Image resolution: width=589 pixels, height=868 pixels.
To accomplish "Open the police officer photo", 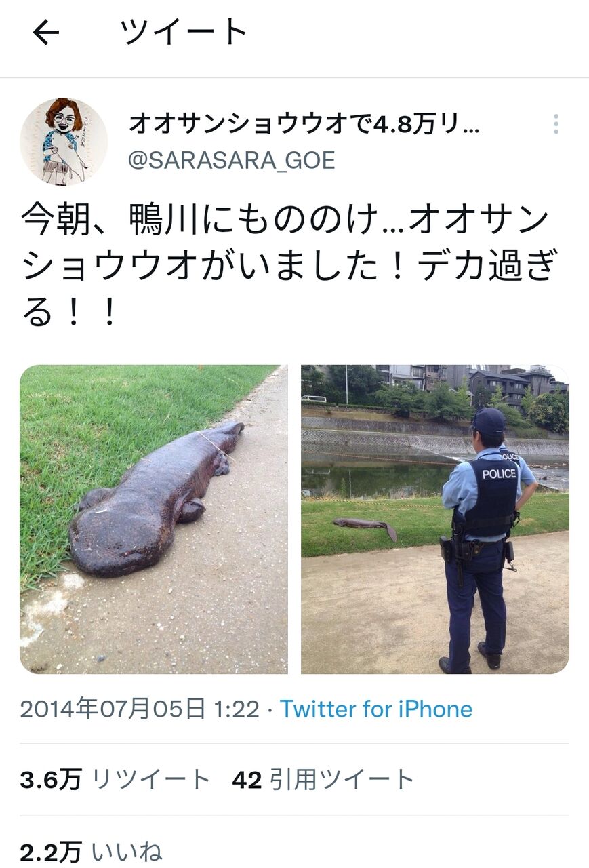I will pos(435,519).
